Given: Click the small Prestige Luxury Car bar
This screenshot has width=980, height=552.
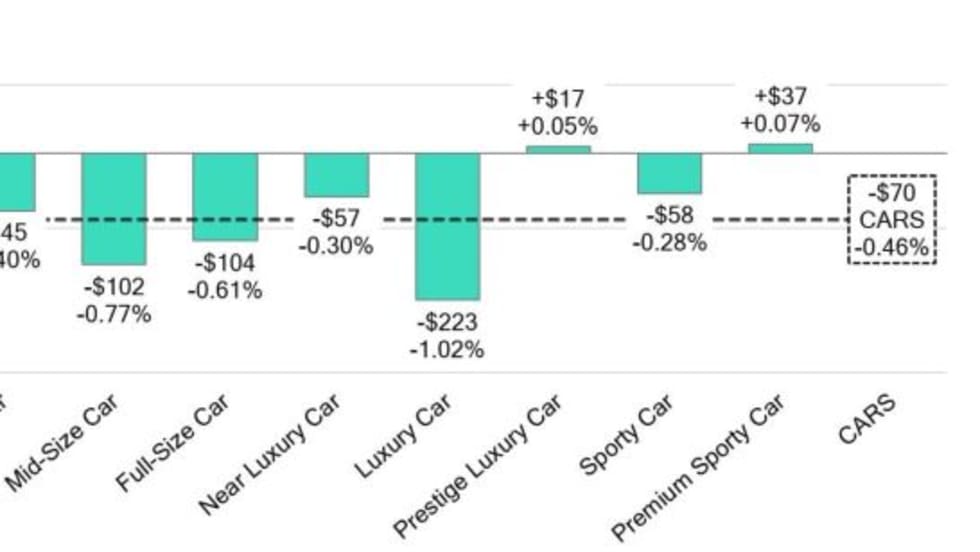Looking at the screenshot, I should coord(558,149).
